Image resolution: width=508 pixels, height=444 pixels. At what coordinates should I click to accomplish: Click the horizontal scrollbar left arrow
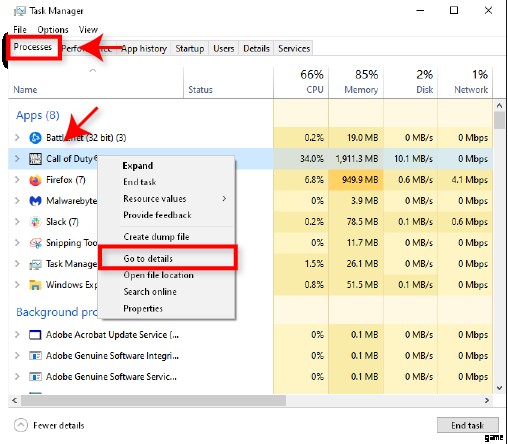14,400
